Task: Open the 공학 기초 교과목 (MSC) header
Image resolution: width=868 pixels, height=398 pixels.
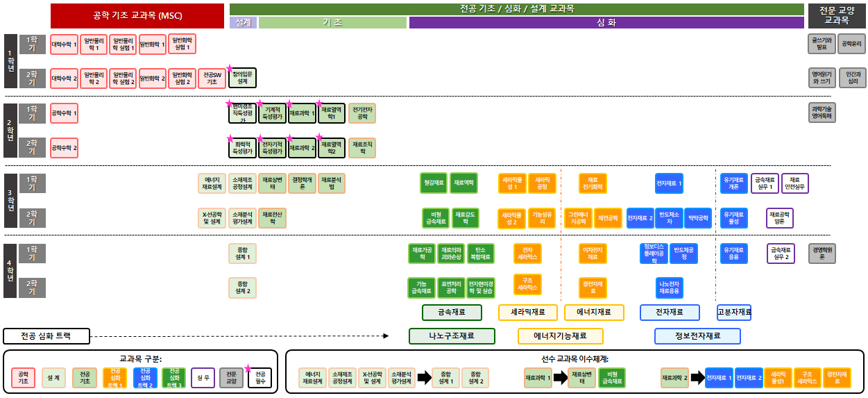Action: pyautogui.click(x=137, y=15)
